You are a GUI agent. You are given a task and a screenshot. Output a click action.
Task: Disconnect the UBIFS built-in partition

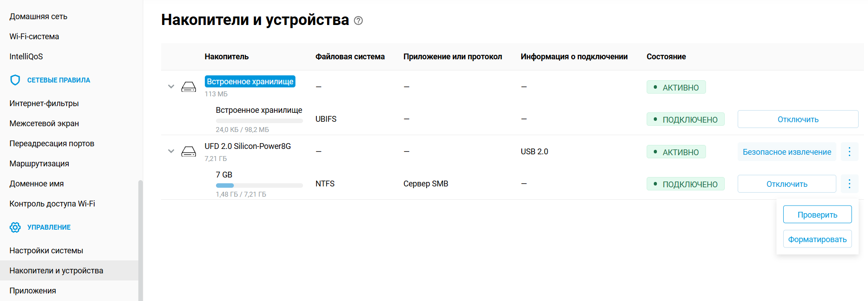797,120
